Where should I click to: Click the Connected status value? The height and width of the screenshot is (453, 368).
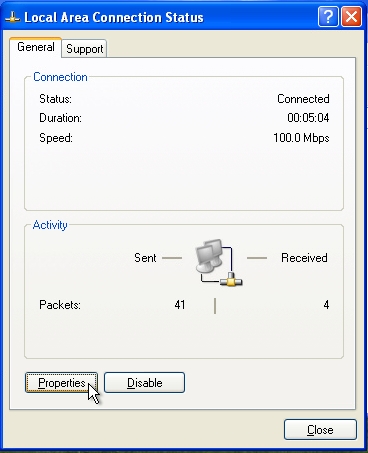pyautogui.click(x=303, y=99)
